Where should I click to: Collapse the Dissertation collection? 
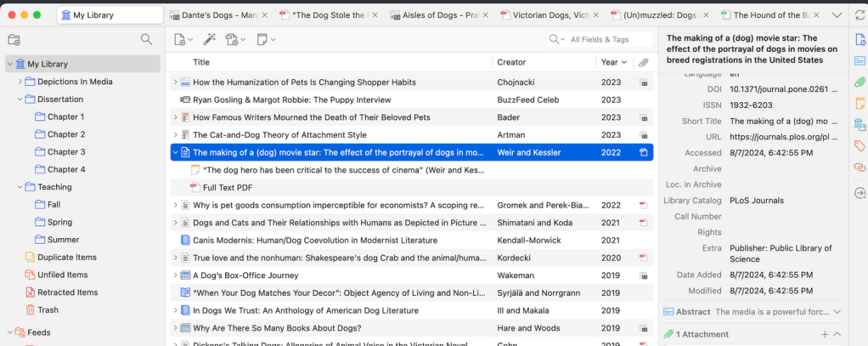[x=20, y=99]
